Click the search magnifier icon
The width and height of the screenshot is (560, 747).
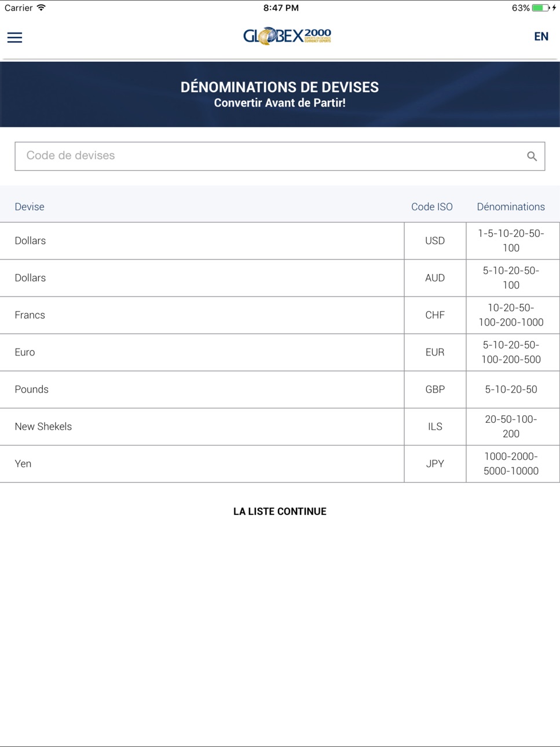532,156
